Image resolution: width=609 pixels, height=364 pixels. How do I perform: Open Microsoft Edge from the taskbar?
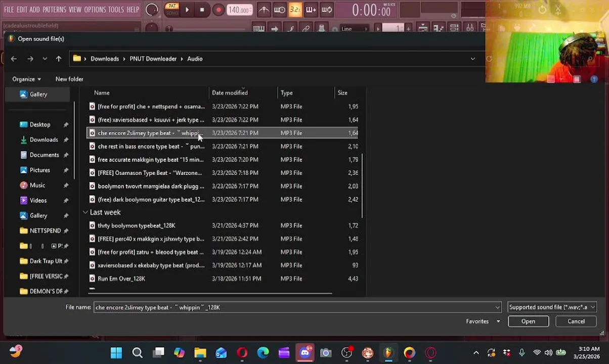coord(263,353)
